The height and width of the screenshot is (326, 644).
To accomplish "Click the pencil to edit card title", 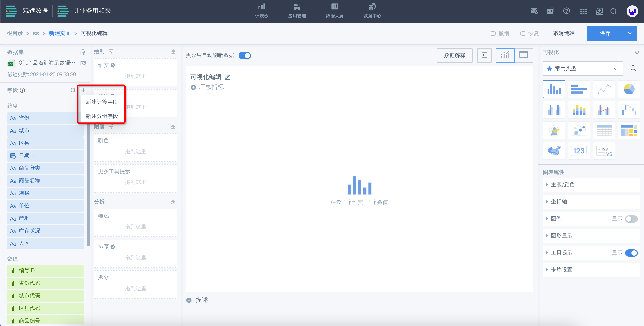I will (x=227, y=77).
